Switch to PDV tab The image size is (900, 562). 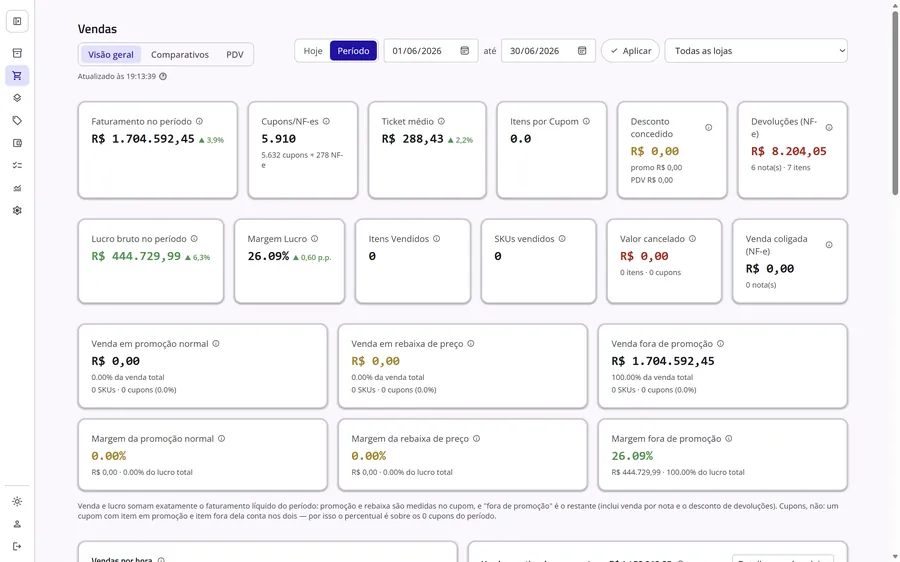pos(235,55)
